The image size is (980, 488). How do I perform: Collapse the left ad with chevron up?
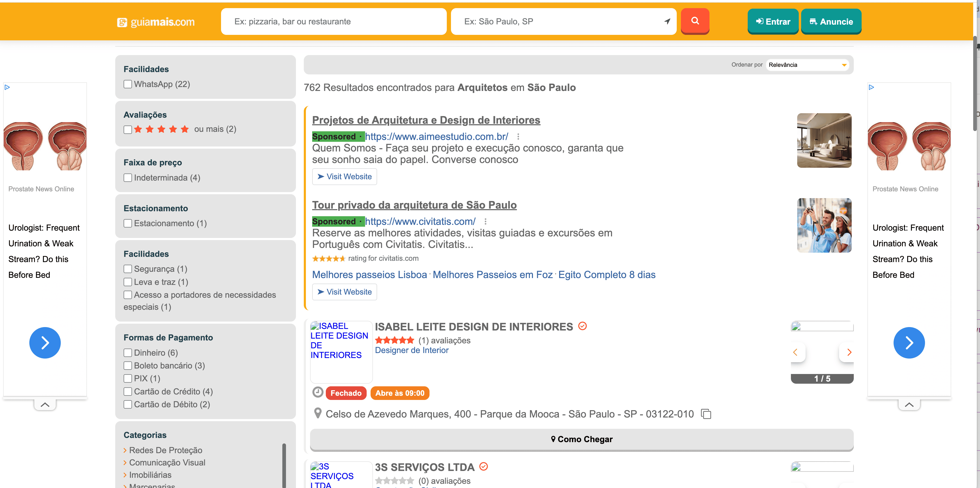(x=45, y=405)
